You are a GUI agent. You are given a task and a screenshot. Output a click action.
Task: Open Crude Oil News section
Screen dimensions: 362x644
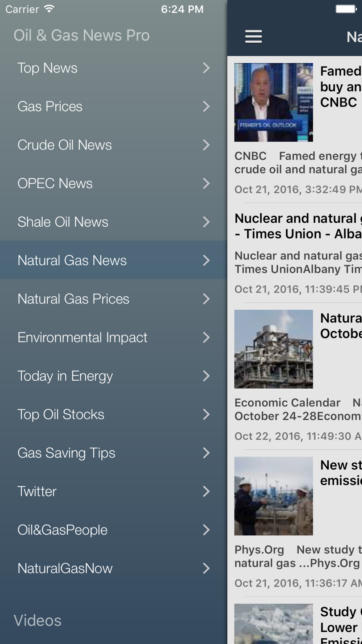tap(114, 145)
